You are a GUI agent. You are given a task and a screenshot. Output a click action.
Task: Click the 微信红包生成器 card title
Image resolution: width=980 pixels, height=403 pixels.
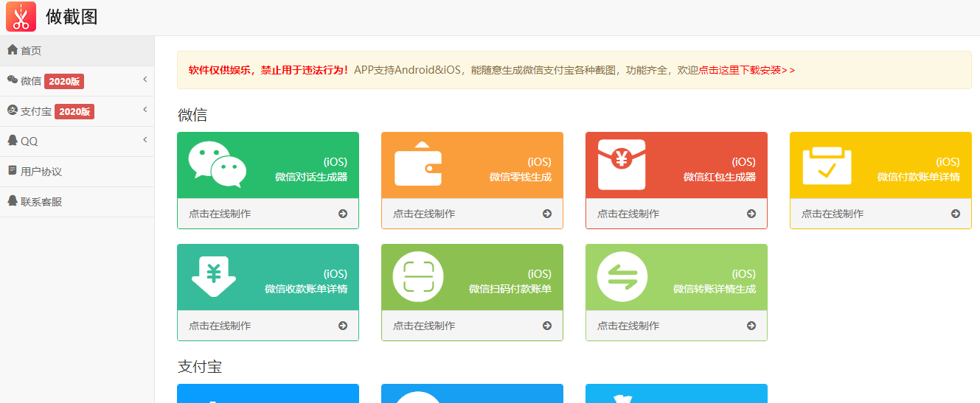click(x=720, y=177)
